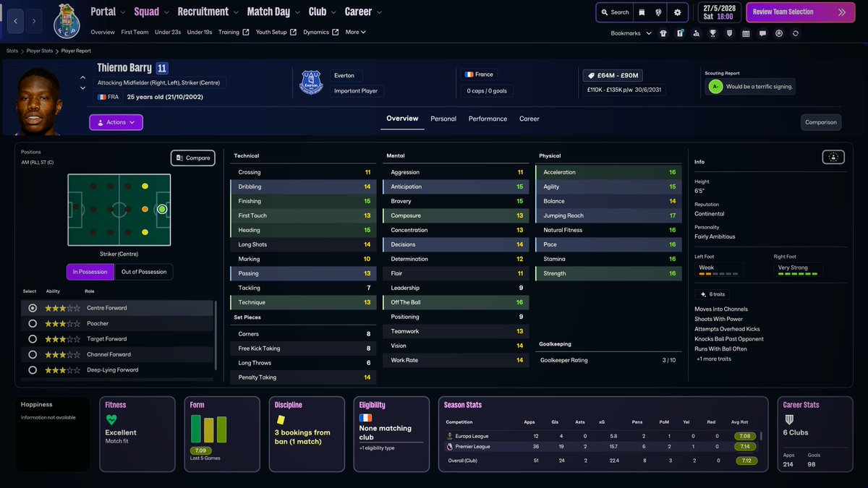Expand the Bookmarks dropdown
The height and width of the screenshot is (488, 868).
[x=631, y=33]
